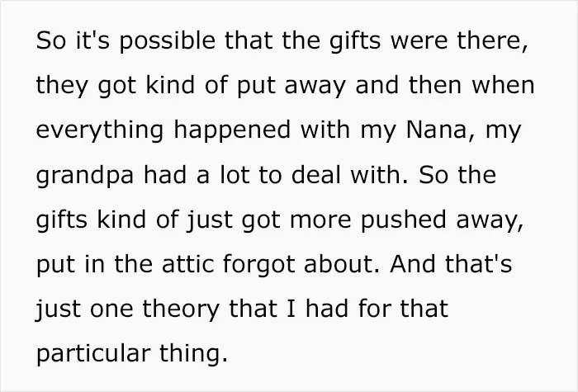Click the word 'deal' in fourth line
This screenshot has height=392, width=578.
tap(316, 174)
